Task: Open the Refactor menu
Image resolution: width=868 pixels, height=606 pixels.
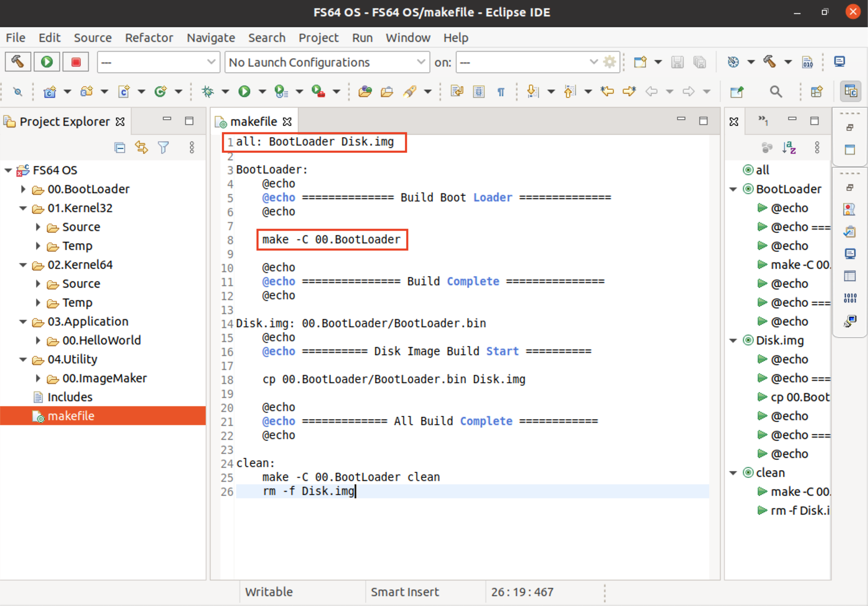Action: point(149,38)
